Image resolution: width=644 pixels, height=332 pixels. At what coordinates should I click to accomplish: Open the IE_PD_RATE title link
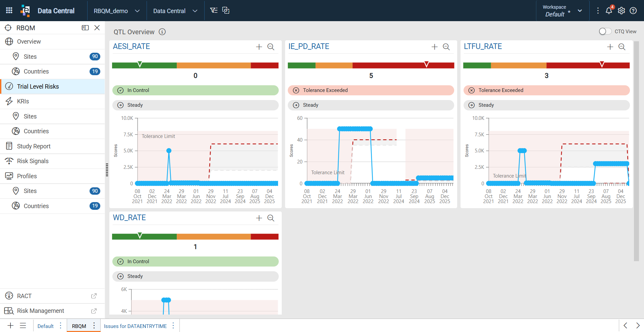coord(309,47)
